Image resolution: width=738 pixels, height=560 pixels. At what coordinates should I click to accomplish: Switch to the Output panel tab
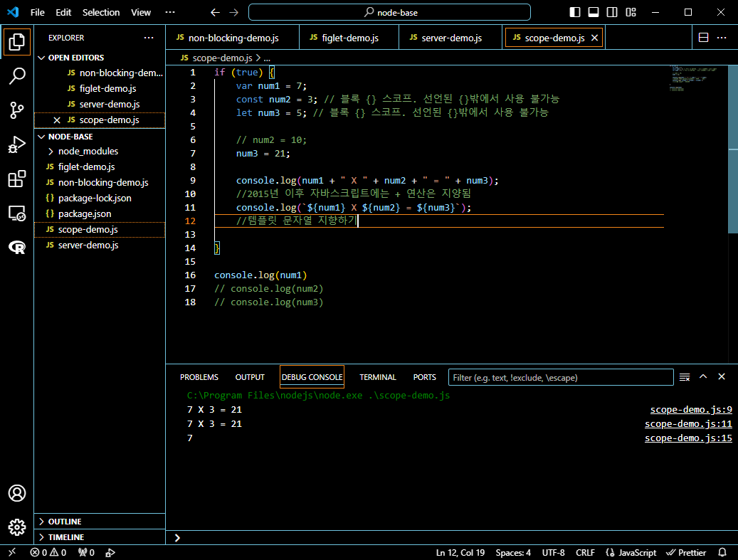click(250, 377)
